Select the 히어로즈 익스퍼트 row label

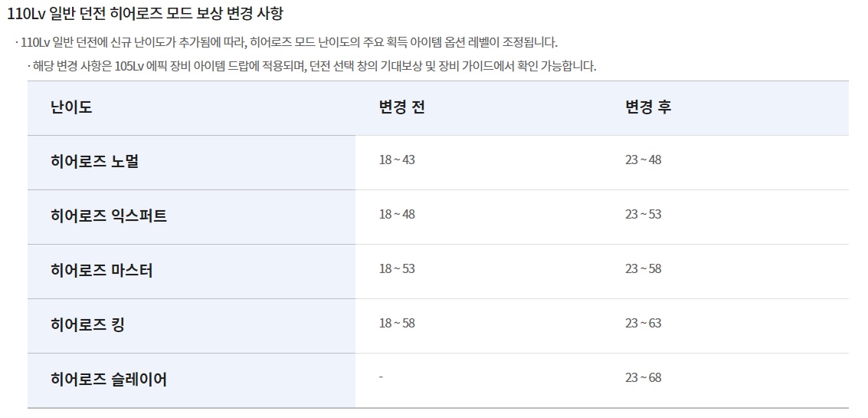tap(109, 216)
